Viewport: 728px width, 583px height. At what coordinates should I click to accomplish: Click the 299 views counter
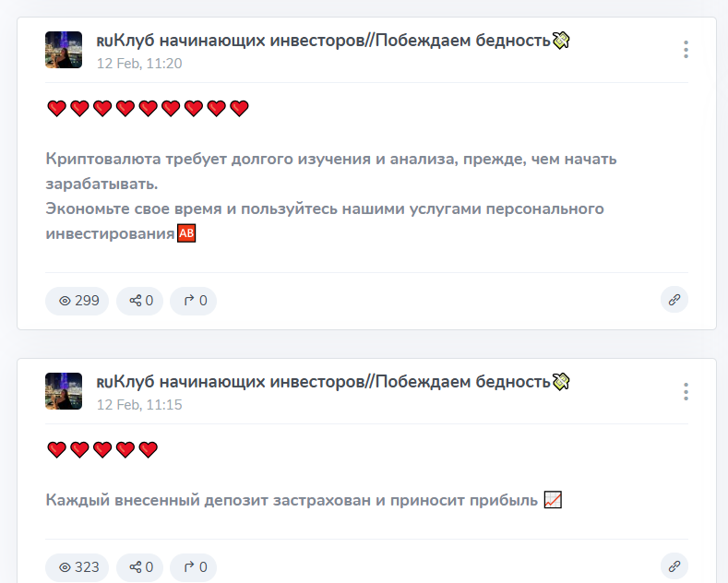(78, 301)
